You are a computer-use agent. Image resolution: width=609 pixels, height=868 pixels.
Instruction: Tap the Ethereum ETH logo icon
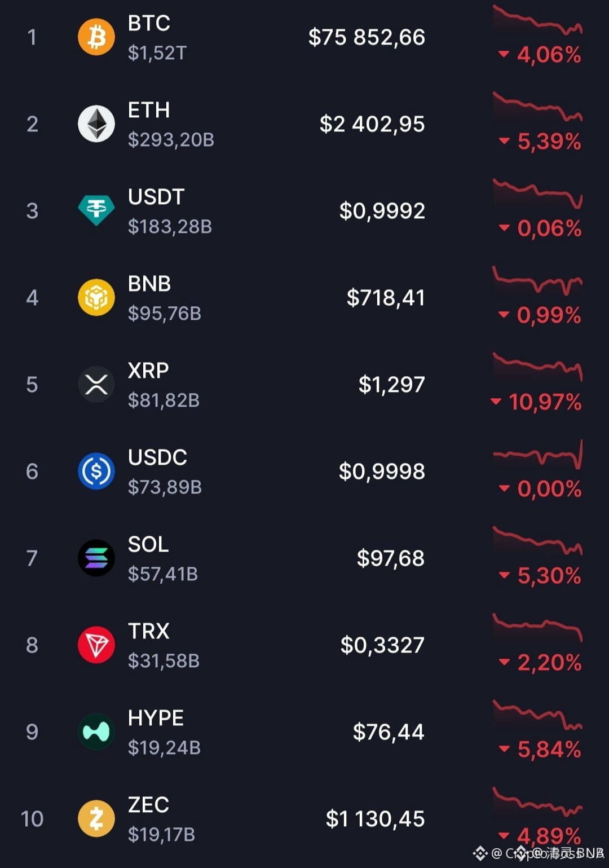(96, 124)
